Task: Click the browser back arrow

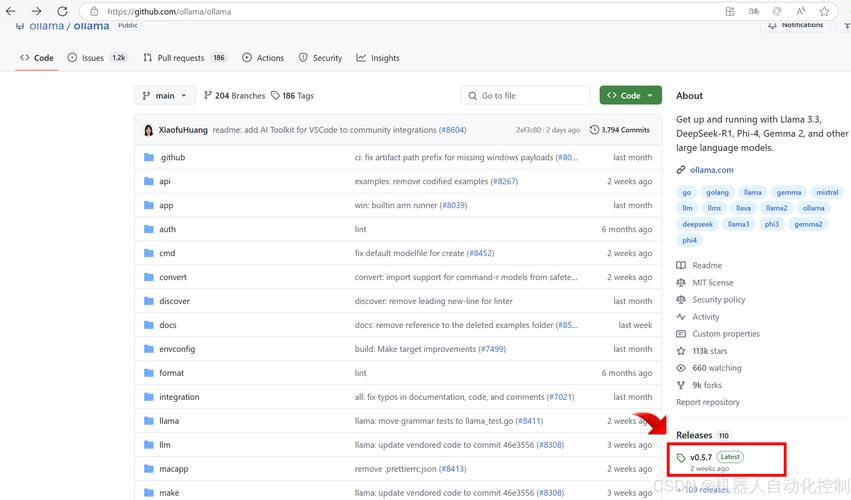Action: tap(10, 11)
